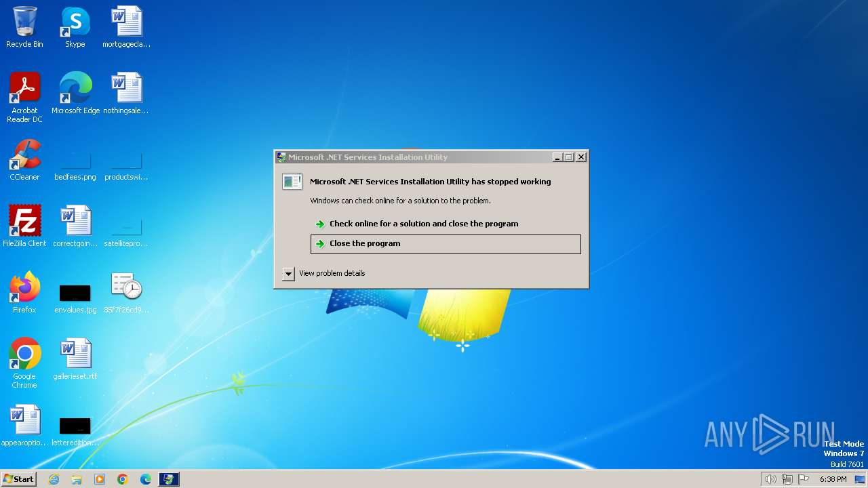This screenshot has width=868, height=488.
Task: Click the View problem details label
Action: pyautogui.click(x=332, y=273)
